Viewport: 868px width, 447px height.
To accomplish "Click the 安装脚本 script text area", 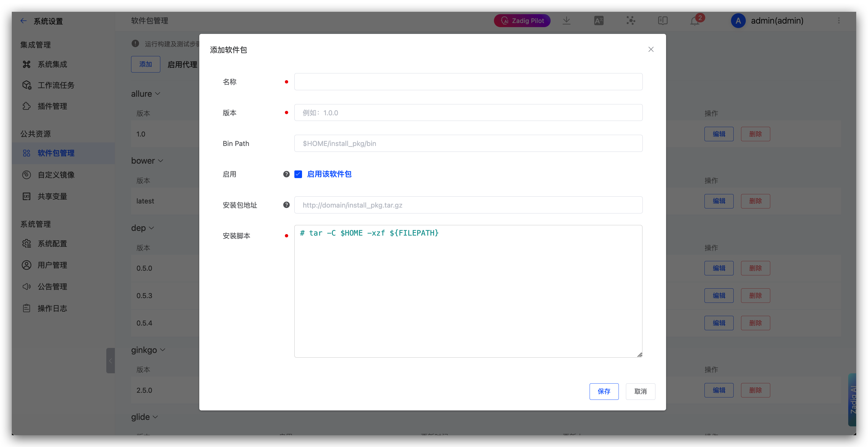I will click(x=468, y=291).
